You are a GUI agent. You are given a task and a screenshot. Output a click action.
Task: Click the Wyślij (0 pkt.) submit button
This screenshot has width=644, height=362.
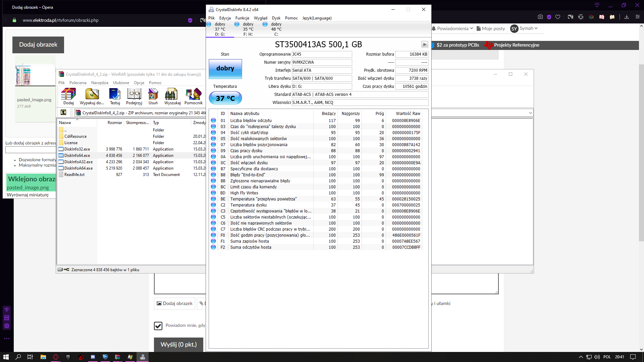(x=178, y=345)
